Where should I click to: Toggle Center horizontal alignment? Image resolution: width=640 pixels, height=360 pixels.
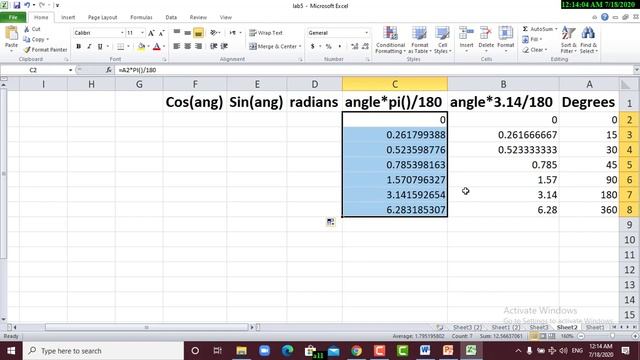pos(187,46)
